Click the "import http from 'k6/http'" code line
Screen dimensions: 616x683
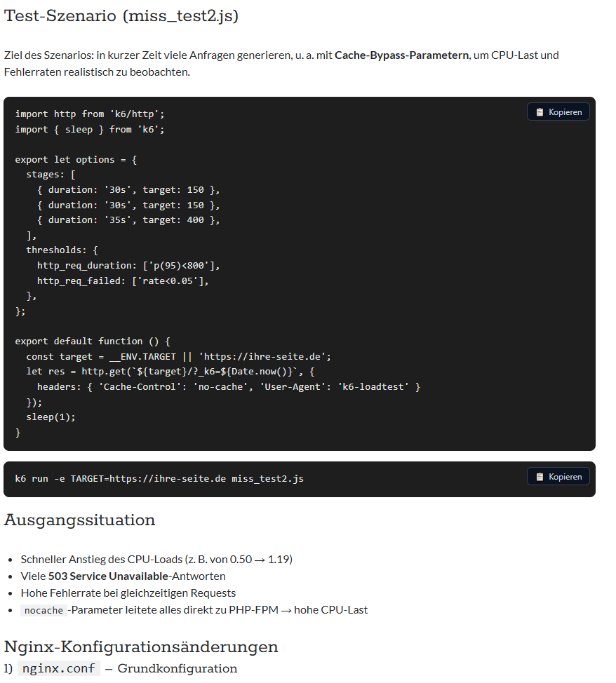pos(89,114)
